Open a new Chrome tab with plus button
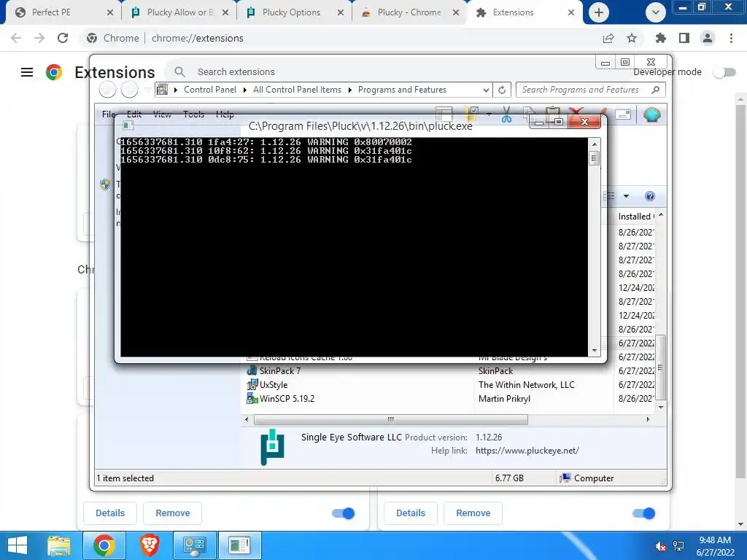This screenshot has height=560, width=747. click(599, 12)
